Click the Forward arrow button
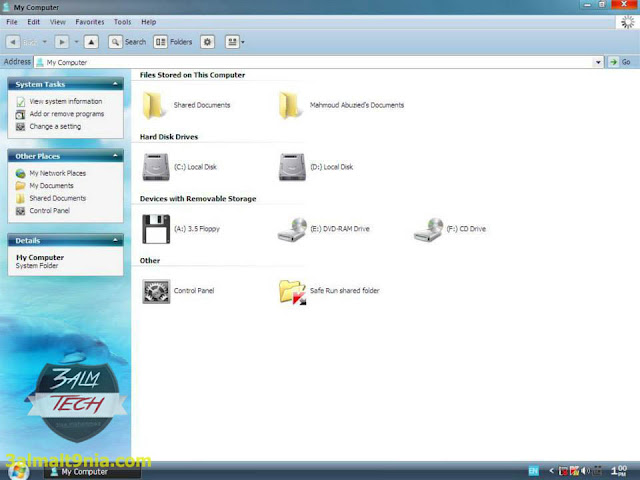The image size is (640, 480). pos(62,42)
